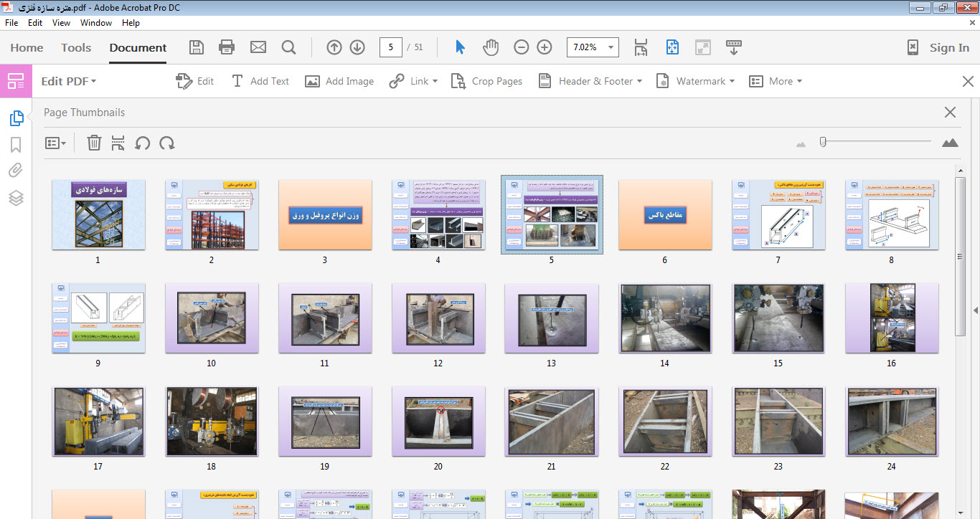This screenshot has width=980, height=519.
Task: Click the Save file icon
Action: tap(197, 47)
